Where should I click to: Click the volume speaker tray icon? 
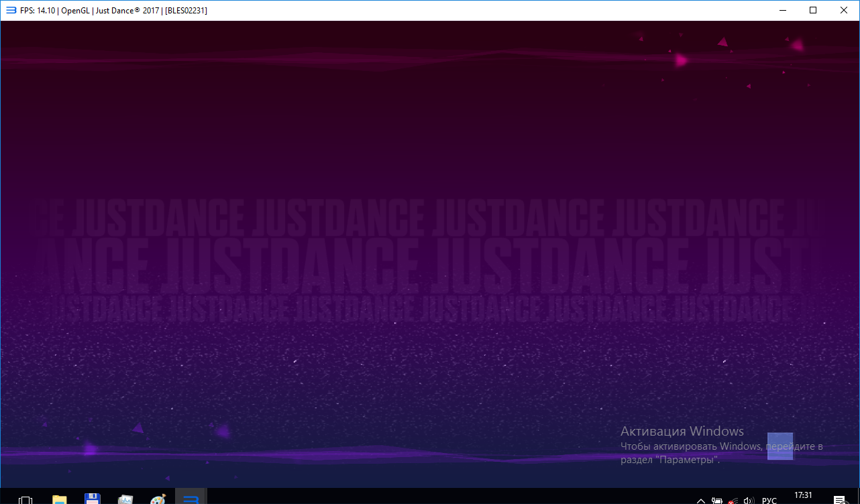point(748,501)
